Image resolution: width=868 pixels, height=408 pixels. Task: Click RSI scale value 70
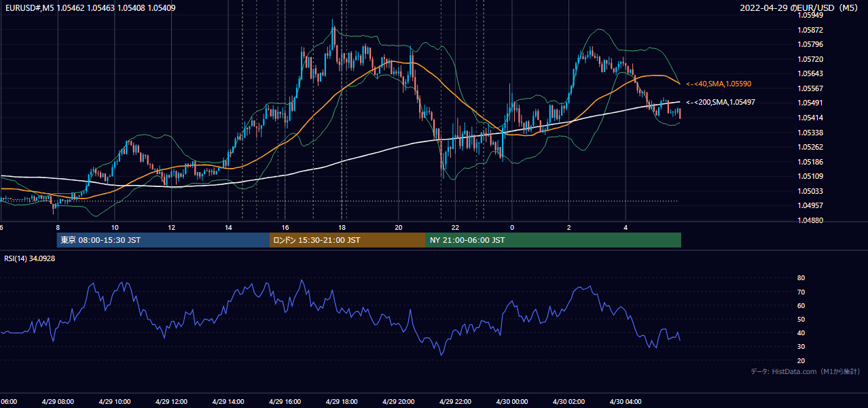(x=801, y=292)
